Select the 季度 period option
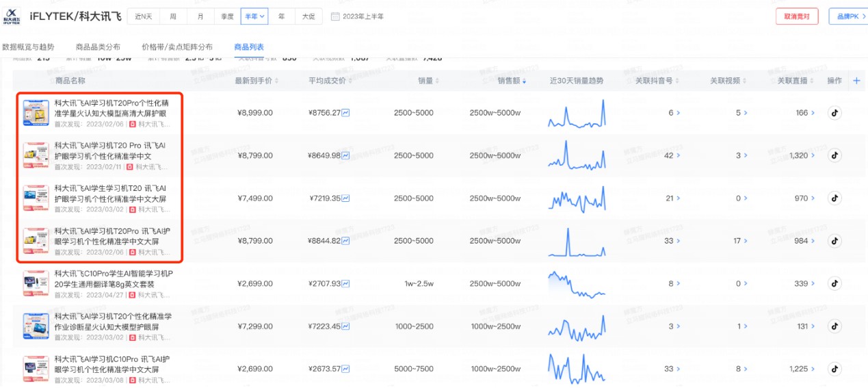The image size is (868, 388). (x=226, y=16)
